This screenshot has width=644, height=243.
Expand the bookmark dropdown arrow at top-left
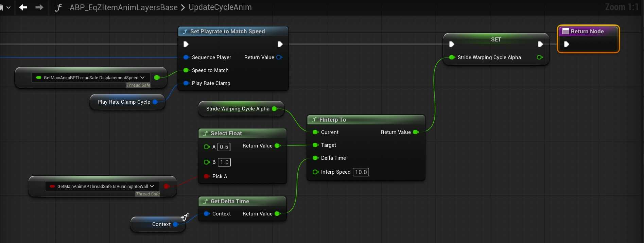[x=8, y=7]
